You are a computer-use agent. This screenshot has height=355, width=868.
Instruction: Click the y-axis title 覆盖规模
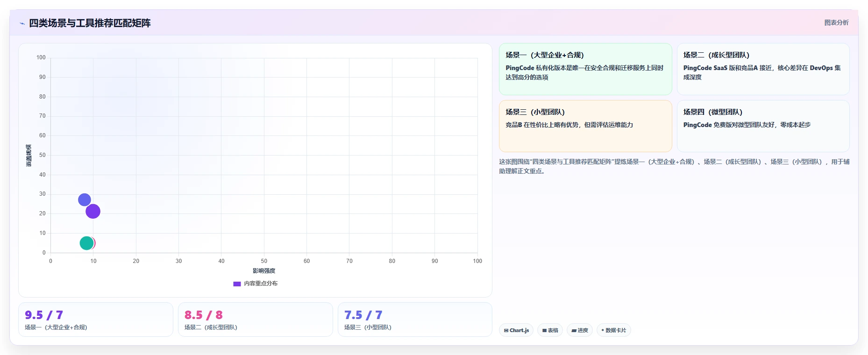click(x=29, y=156)
